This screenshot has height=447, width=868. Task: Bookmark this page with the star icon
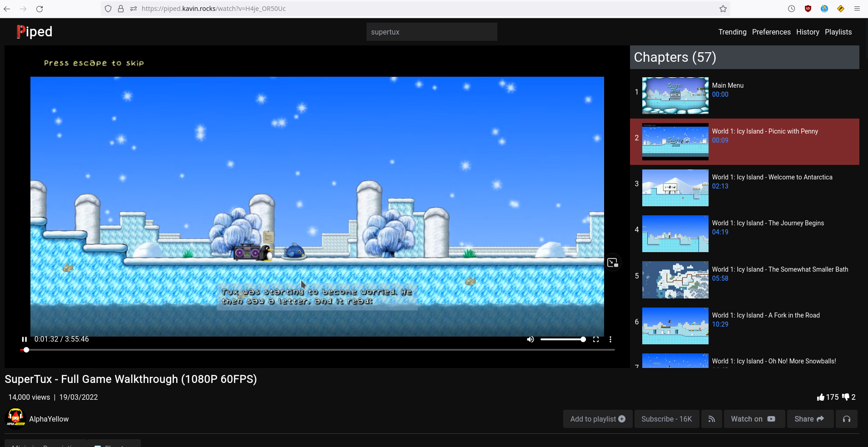723,9
